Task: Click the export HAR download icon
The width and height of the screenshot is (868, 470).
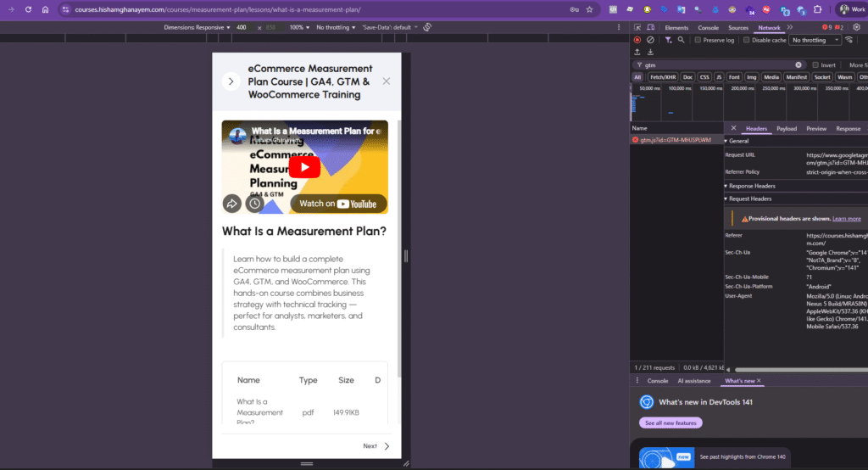Action: coord(650,52)
